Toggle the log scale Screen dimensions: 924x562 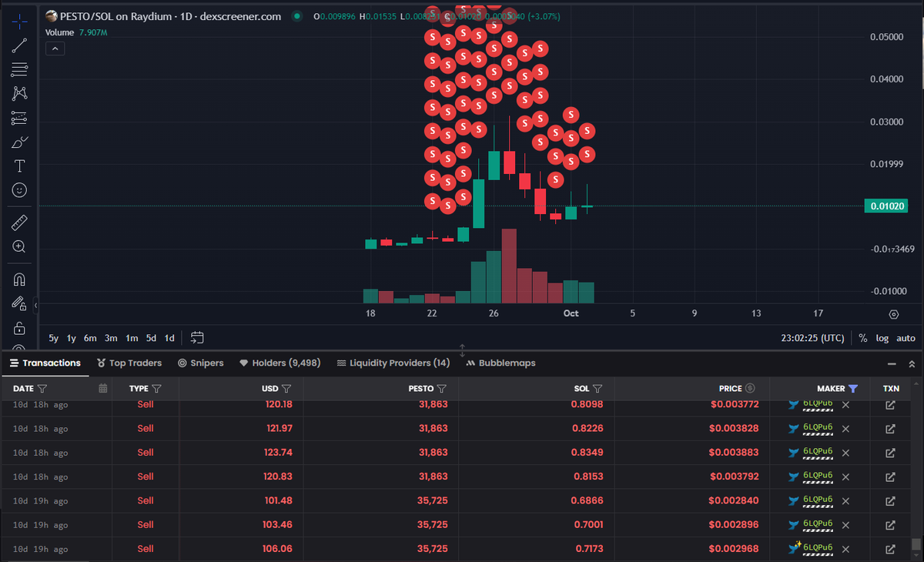(882, 338)
